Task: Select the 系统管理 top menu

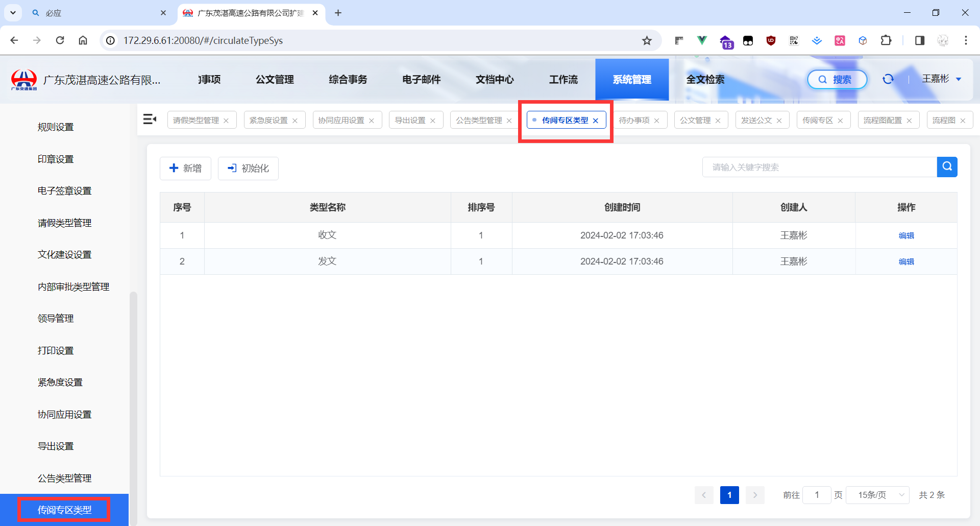Action: 632,80
